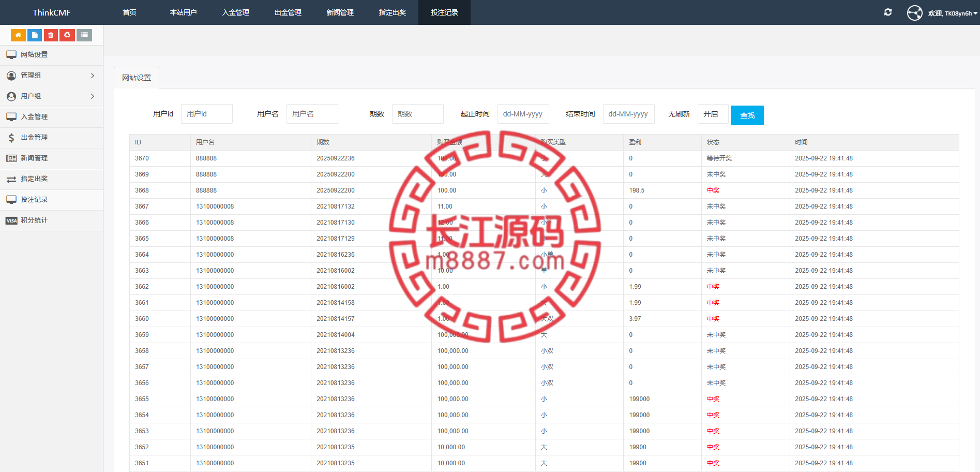The width and height of the screenshot is (980, 472).
Task: Open sidebar 新闻管理 via its newspaper icon
Action: pos(11,158)
